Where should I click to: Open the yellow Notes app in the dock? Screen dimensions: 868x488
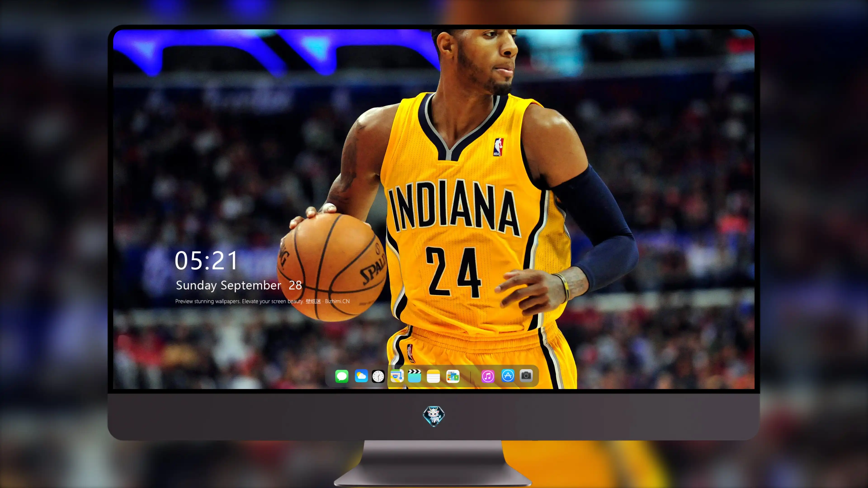[433, 376]
